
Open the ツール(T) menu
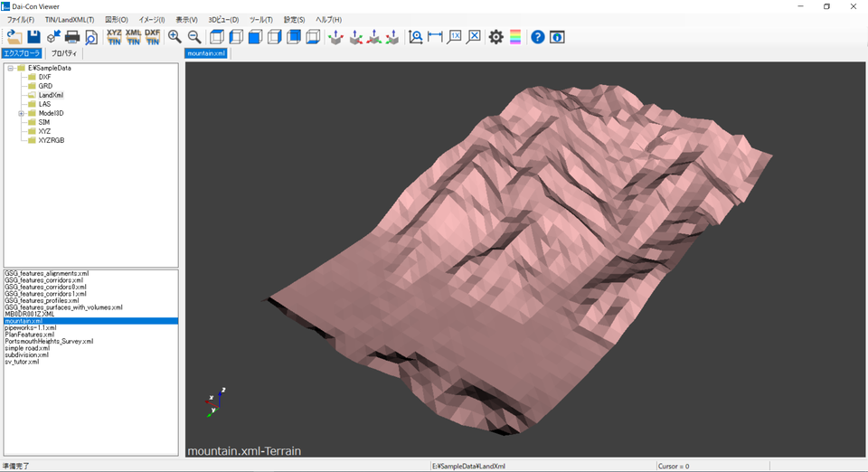click(x=261, y=19)
